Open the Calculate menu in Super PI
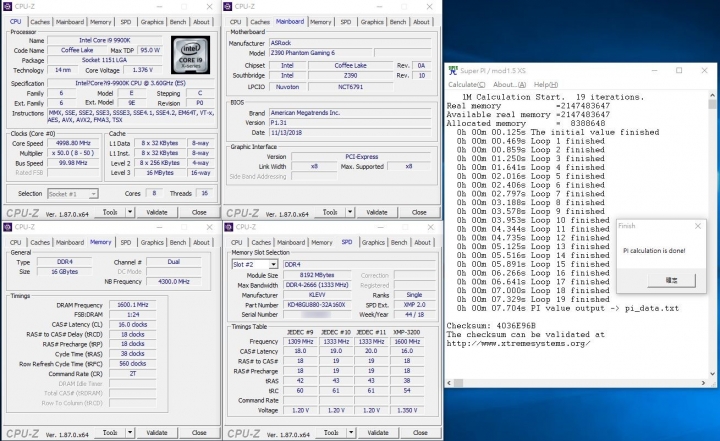Viewport: 720px width, 441px height. tap(467, 85)
